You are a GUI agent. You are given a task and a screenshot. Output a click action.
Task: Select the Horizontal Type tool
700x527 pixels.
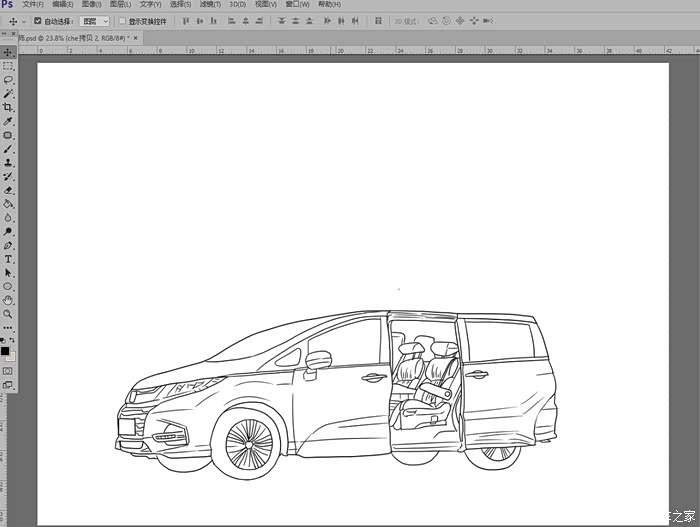pyautogui.click(x=8, y=258)
